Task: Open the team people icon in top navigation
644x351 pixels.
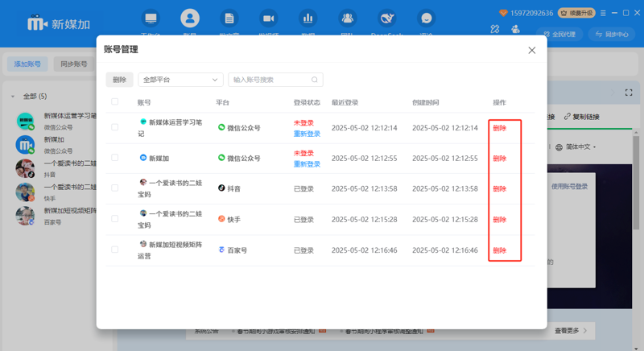Action: (348, 19)
